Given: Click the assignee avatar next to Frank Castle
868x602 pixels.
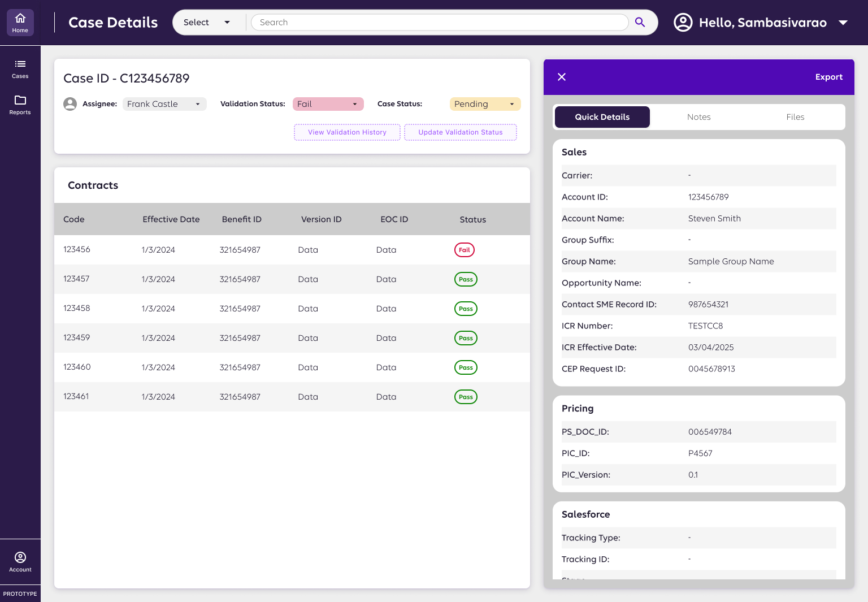Looking at the screenshot, I should pyautogui.click(x=70, y=104).
